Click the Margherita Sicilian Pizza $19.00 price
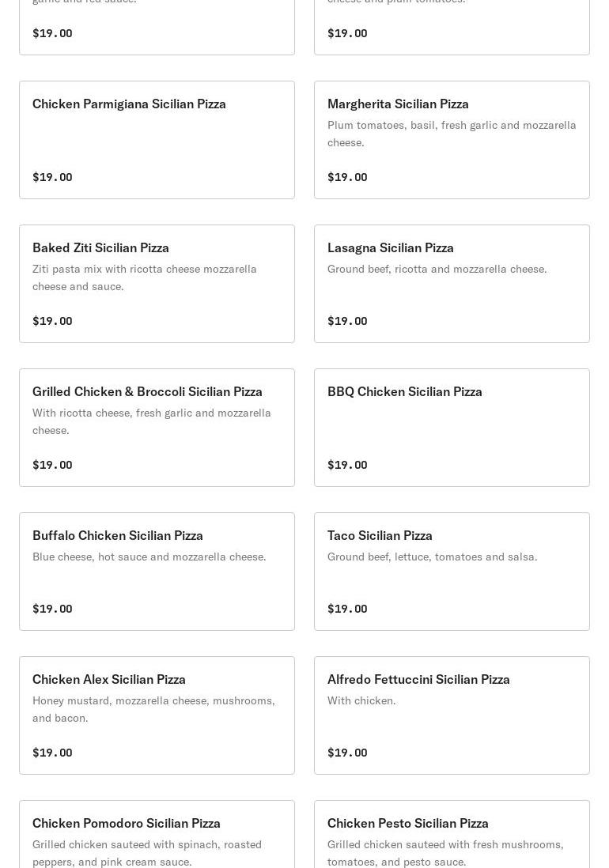 [347, 177]
